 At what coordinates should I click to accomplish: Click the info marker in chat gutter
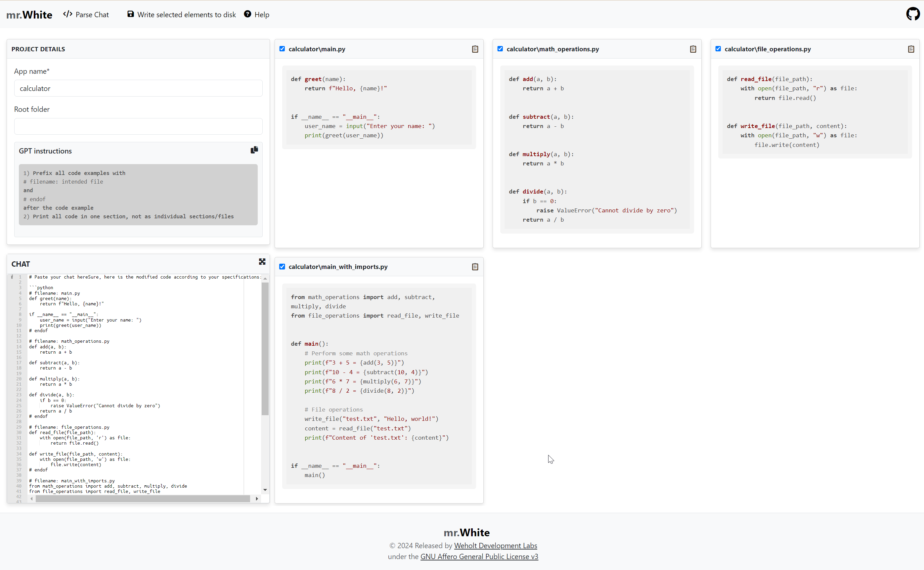tap(12, 277)
